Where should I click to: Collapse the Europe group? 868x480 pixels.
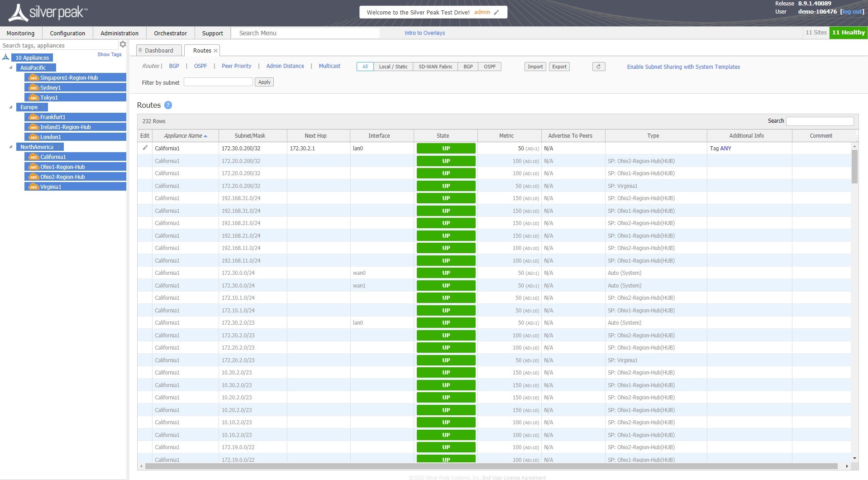tap(11, 107)
